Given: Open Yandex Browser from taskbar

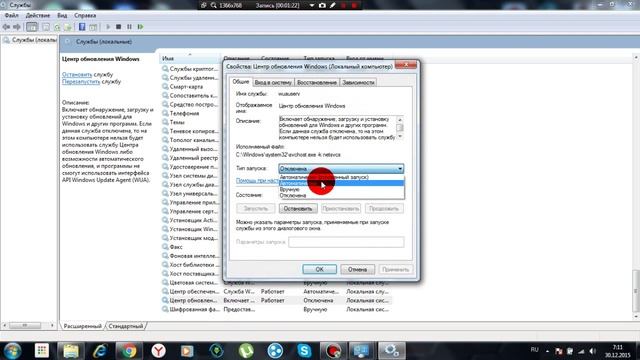Looking at the screenshot, I should pos(158,351).
